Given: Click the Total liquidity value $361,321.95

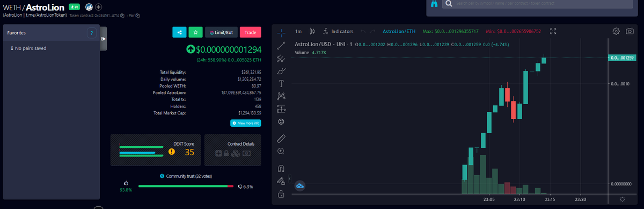Looking at the screenshot, I should pos(251,72).
